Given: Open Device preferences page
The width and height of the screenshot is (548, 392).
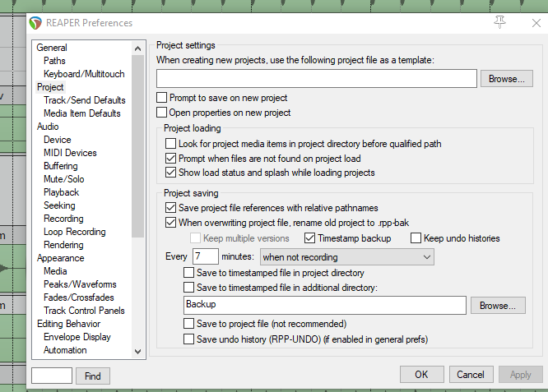Looking at the screenshot, I should (58, 140).
